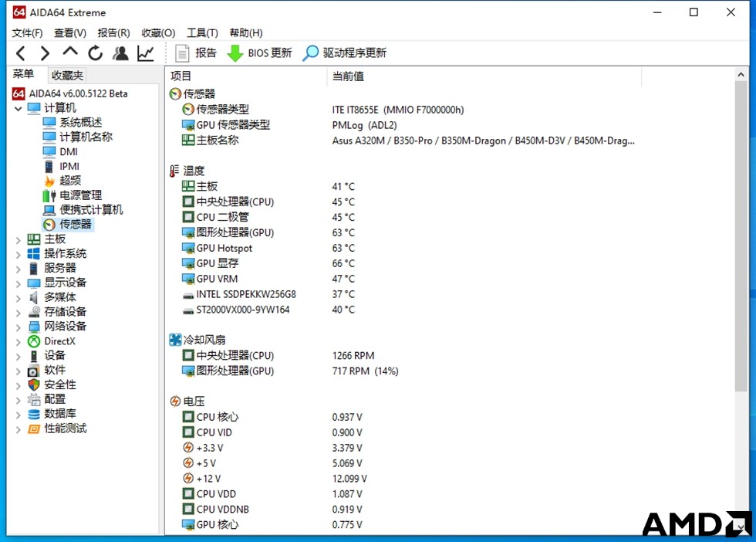
Task: Select the 计算机名称 tree item
Action: click(86, 137)
